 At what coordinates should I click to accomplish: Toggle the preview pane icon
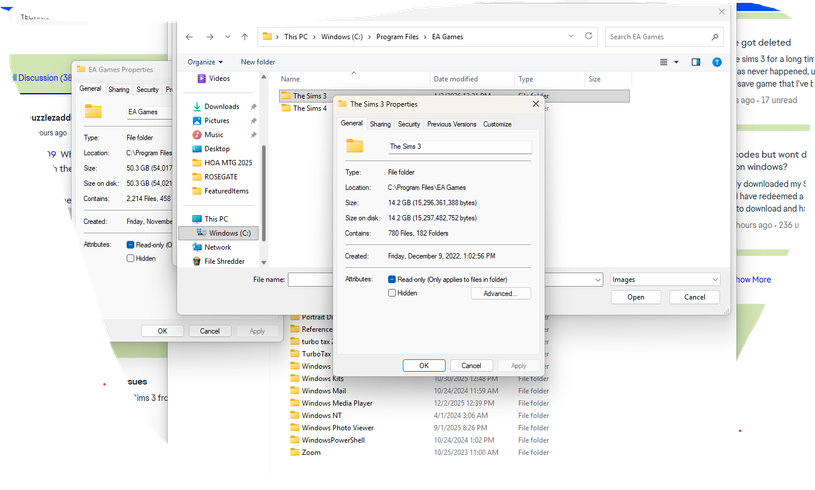point(696,62)
